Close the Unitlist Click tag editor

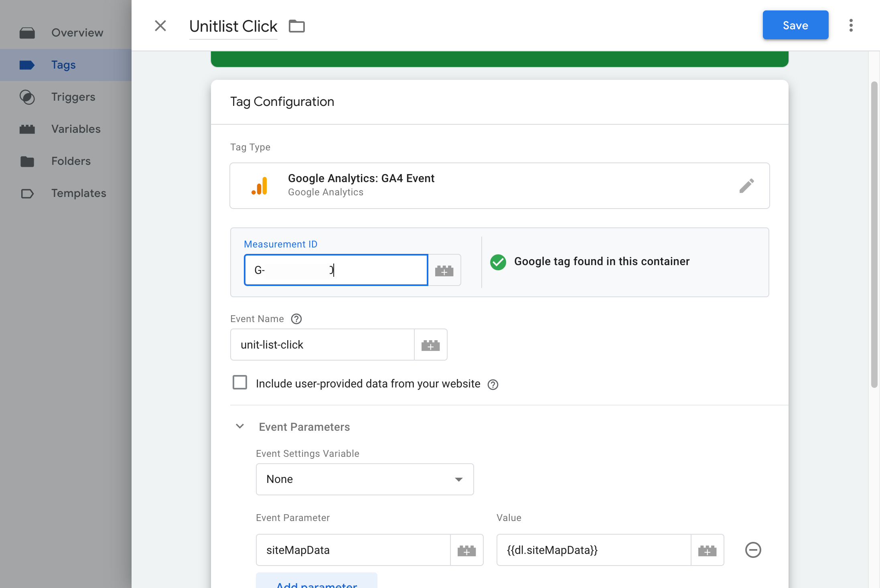coord(160,26)
